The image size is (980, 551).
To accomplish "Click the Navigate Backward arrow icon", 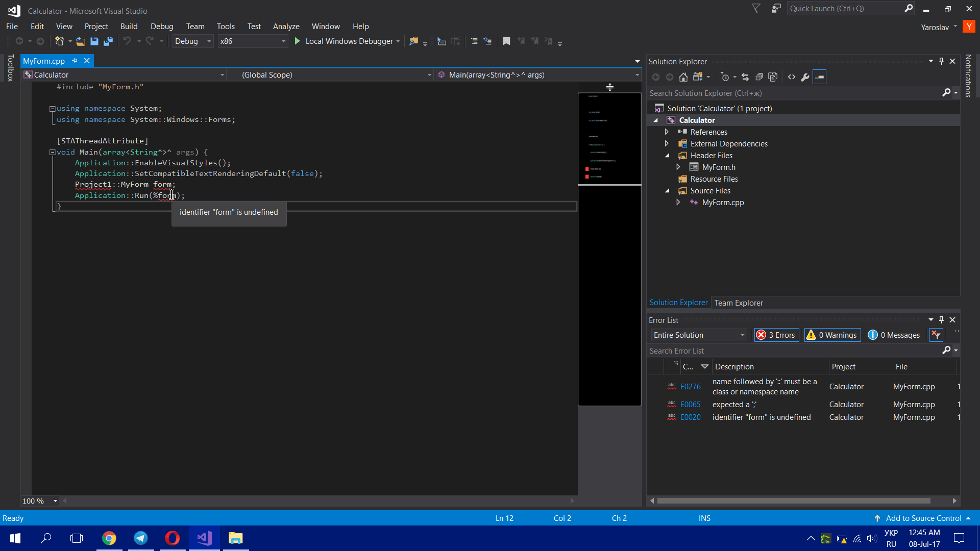I will (19, 41).
